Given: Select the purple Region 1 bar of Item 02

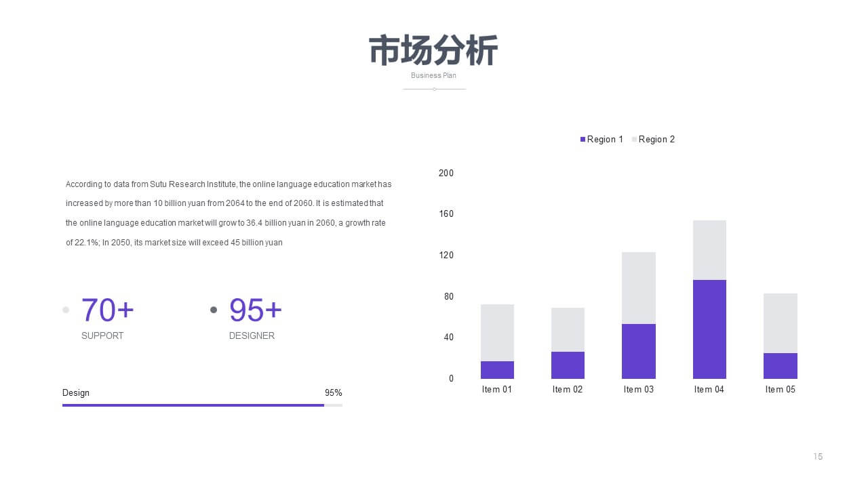Looking at the screenshot, I should 568,365.
